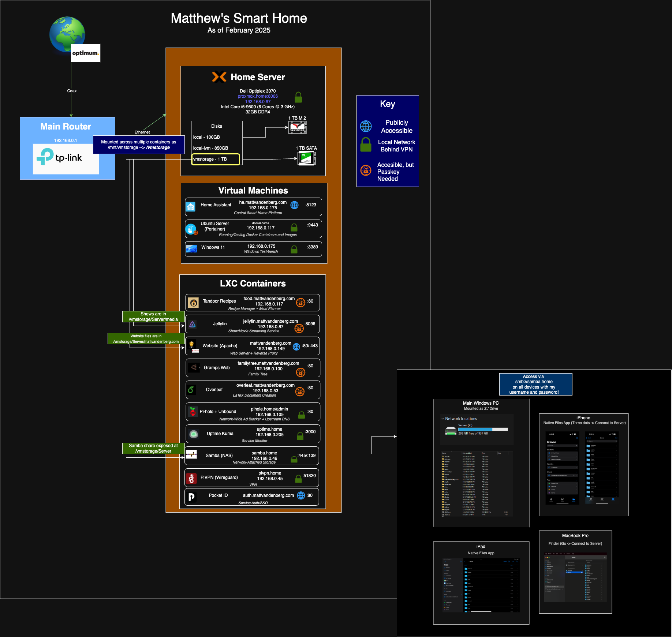Click the globe icon in Pocket ID row

301,495
